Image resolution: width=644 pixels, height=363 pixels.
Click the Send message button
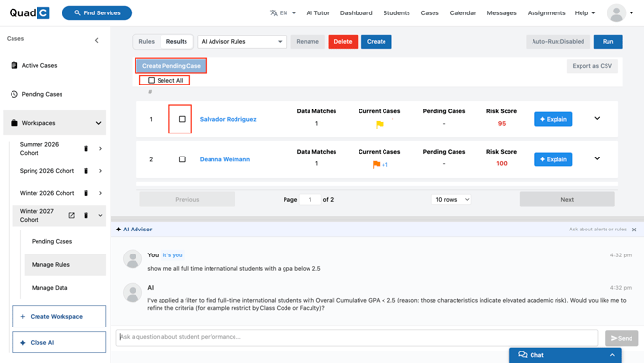coord(621,338)
